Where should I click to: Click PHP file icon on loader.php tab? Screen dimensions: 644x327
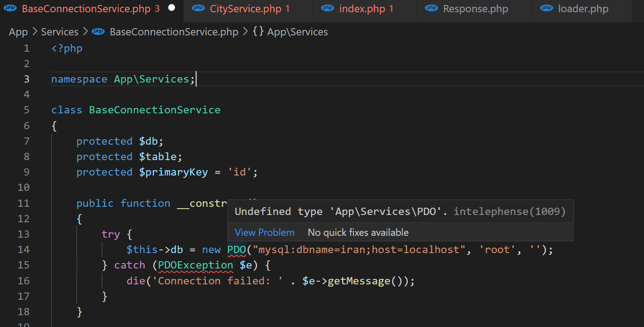pos(546,8)
